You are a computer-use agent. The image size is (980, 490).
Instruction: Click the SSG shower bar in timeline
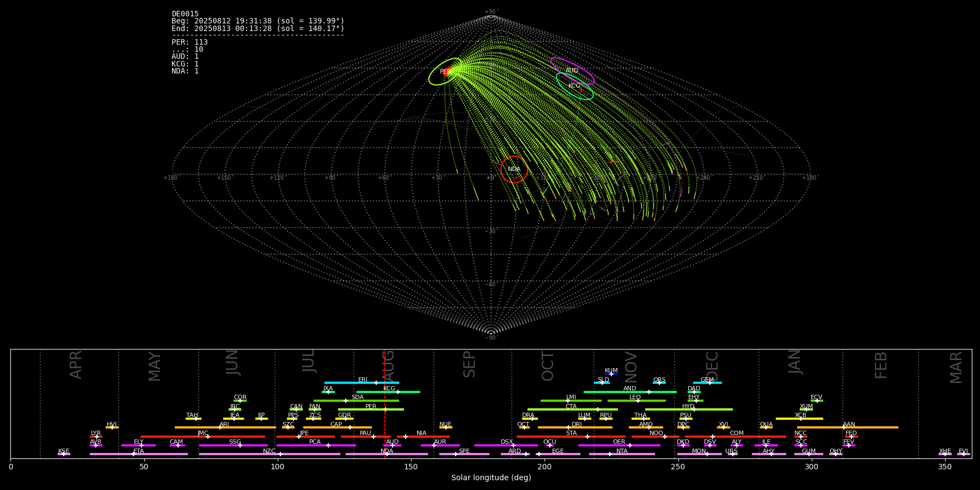[233, 445]
